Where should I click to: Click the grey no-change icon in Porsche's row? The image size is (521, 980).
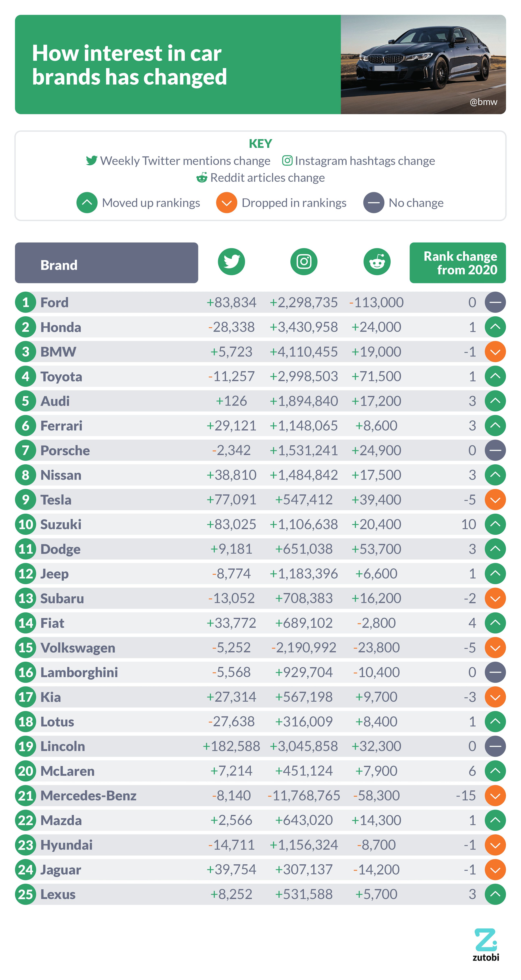[x=495, y=450]
